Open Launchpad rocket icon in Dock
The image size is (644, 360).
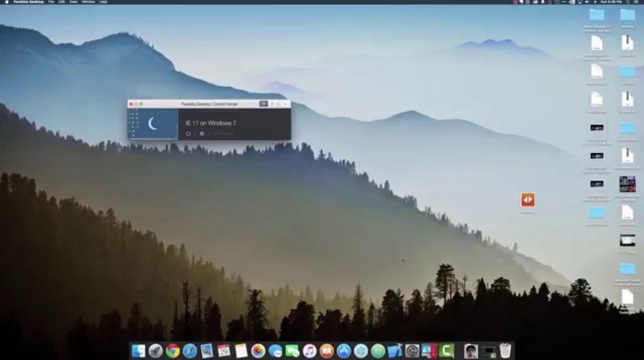pyautogui.click(x=155, y=351)
